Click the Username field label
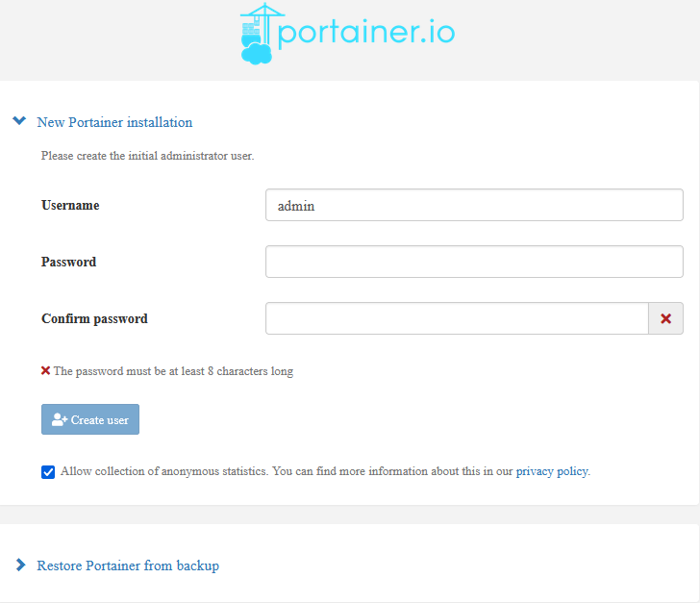This screenshot has height=603, width=700. point(70,205)
